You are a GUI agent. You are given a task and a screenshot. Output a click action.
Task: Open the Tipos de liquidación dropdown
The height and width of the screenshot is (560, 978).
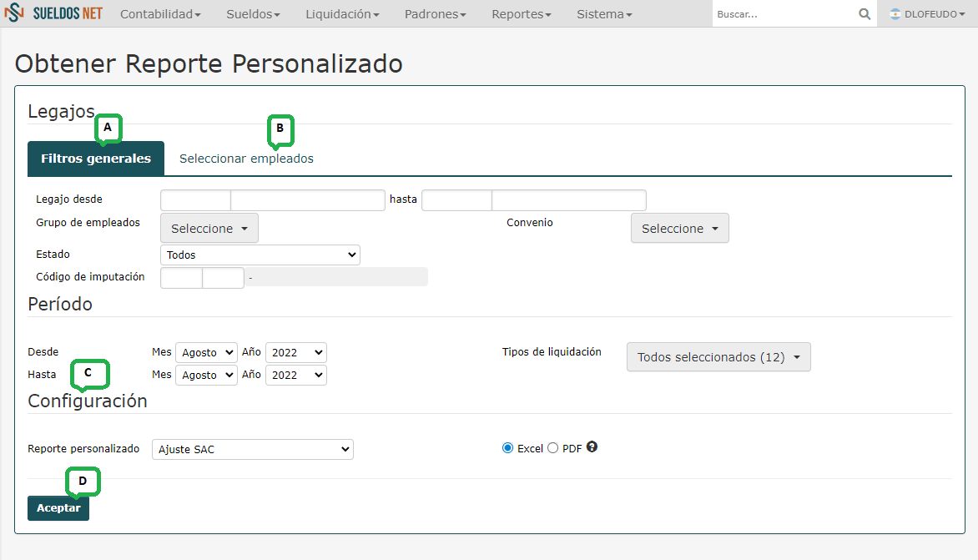(718, 357)
